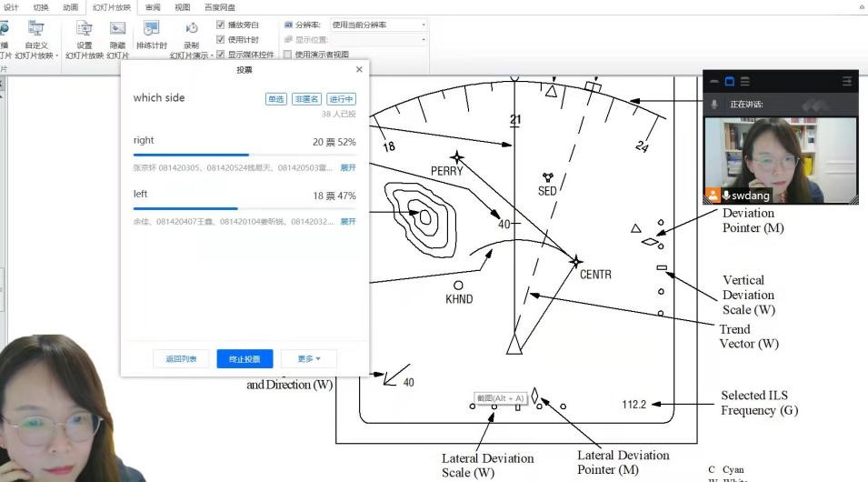Image resolution: width=868 pixels, height=482 pixels.
Task: Click the 终止投票 end poll button
Action: point(244,359)
